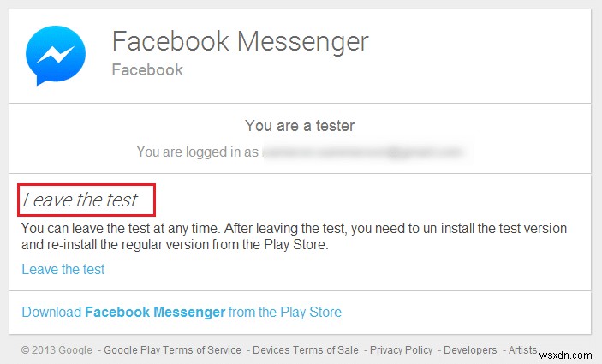Go to the Artists footer link

(522, 350)
